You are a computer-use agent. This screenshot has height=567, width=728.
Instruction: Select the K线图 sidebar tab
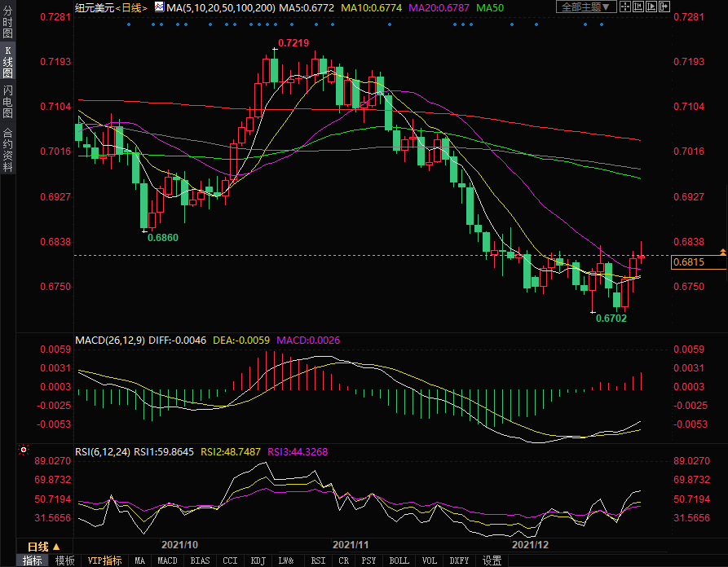(8, 61)
